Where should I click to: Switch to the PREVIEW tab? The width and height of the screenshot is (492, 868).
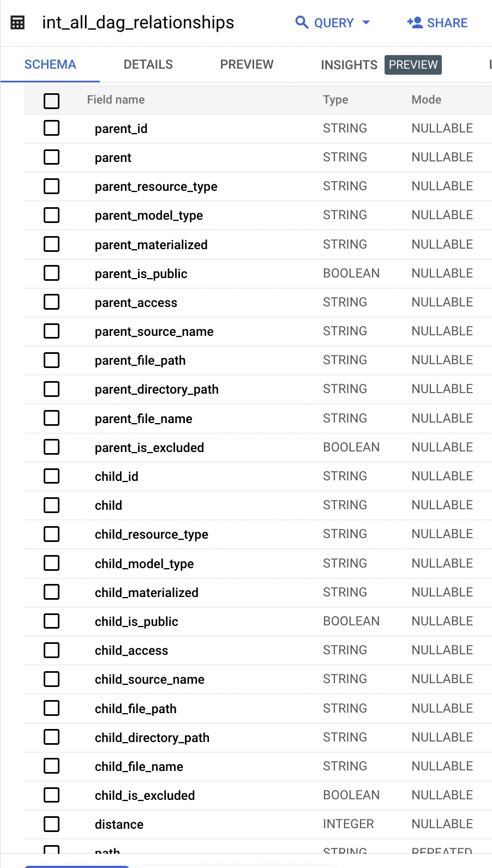[247, 64]
